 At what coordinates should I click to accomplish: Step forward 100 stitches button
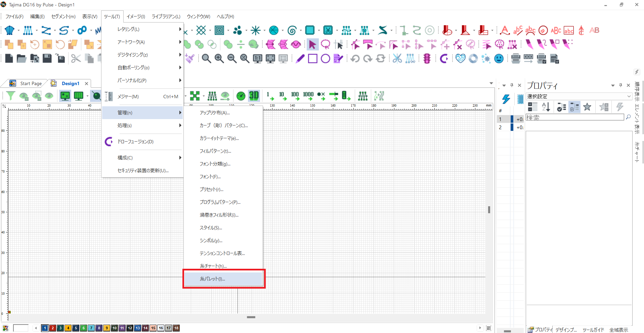pos(295,96)
